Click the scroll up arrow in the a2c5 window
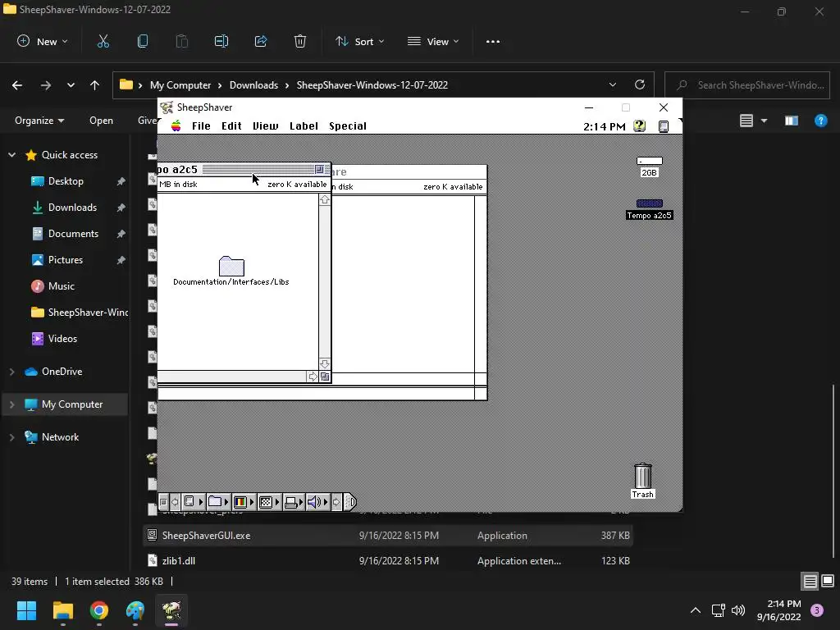The image size is (840, 630). (x=325, y=200)
